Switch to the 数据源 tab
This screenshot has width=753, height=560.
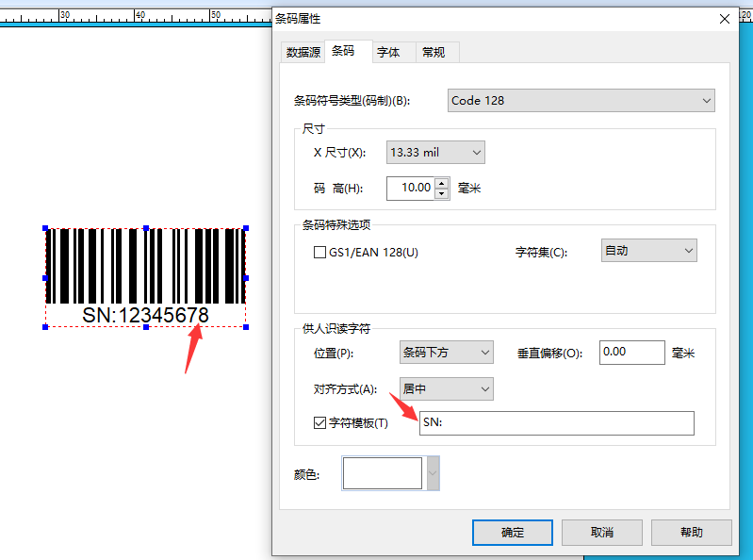(303, 53)
